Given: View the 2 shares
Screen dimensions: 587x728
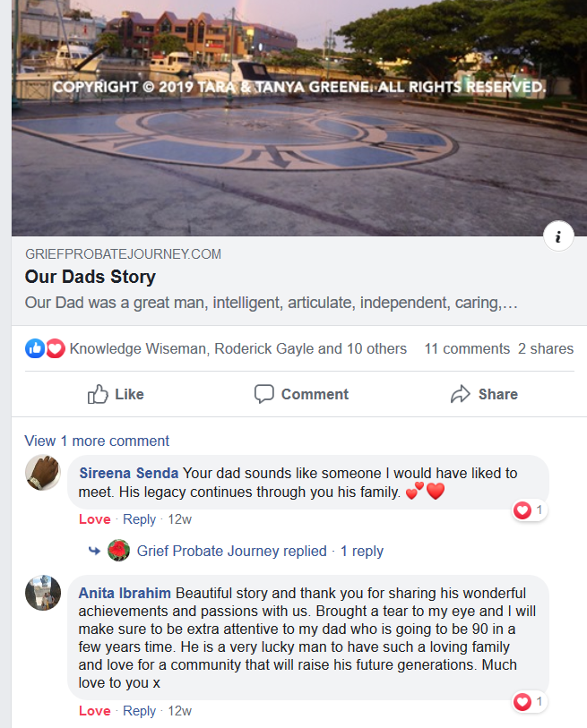Looking at the screenshot, I should pos(546,348).
